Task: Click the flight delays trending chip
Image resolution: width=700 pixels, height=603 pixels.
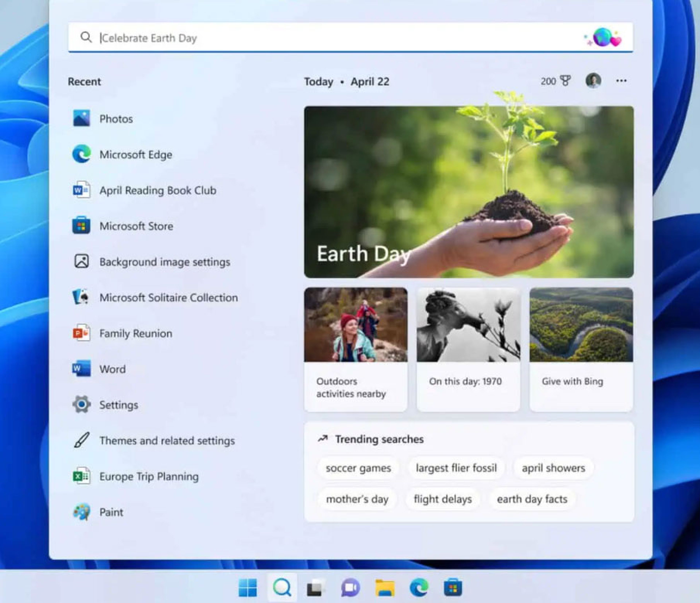Action: tap(443, 499)
